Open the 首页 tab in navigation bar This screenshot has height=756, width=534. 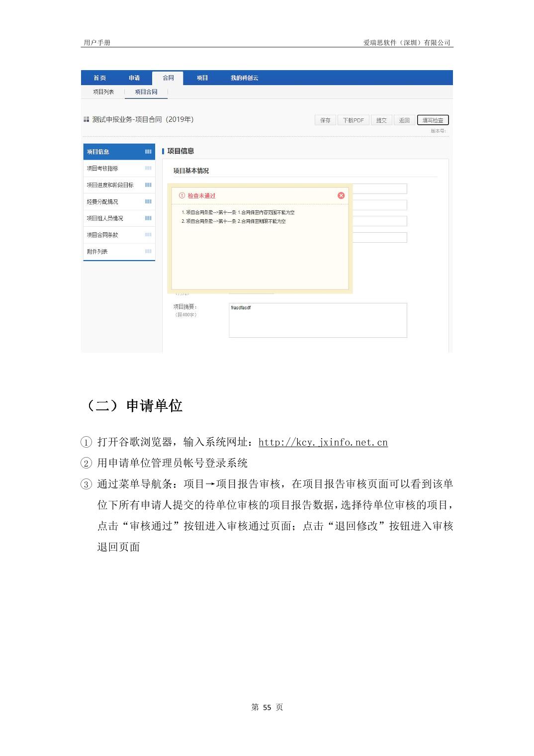pos(99,78)
